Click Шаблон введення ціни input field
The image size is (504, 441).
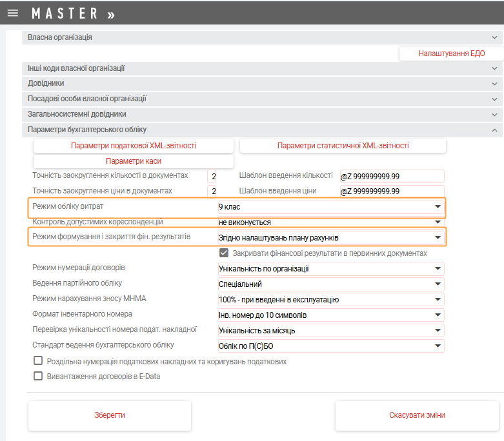click(x=392, y=191)
